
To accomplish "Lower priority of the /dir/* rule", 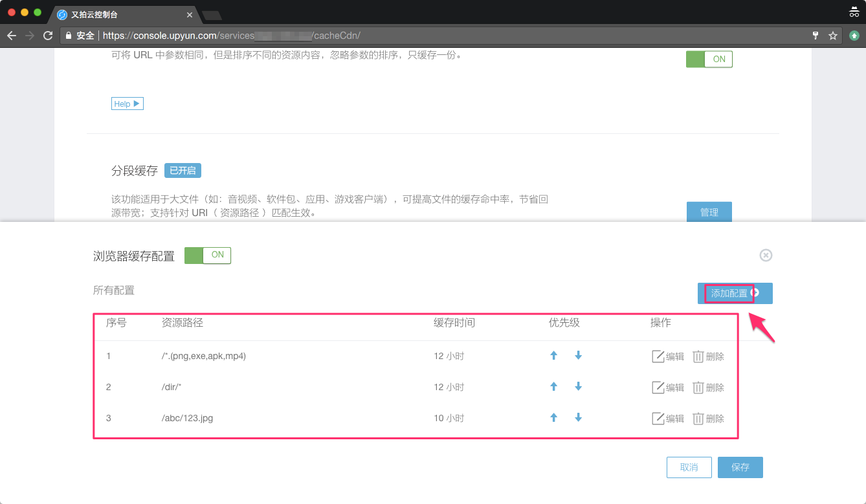I will click(x=578, y=386).
